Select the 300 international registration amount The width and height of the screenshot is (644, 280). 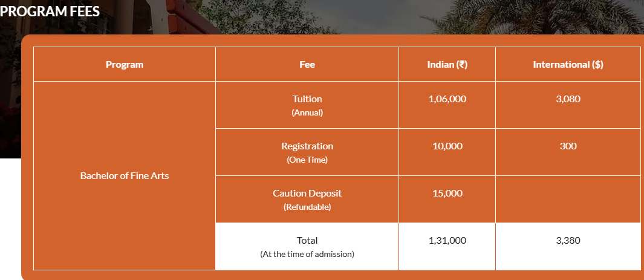pos(568,146)
